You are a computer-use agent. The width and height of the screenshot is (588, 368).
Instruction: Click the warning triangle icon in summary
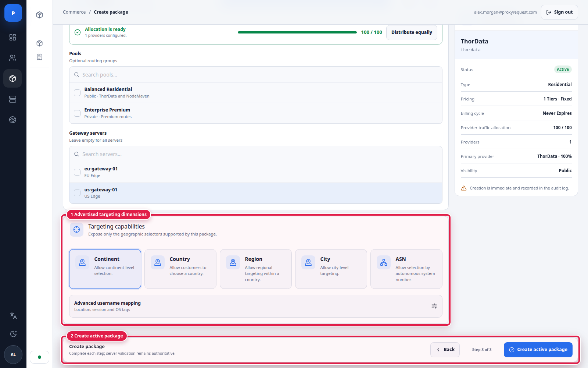[464, 188]
